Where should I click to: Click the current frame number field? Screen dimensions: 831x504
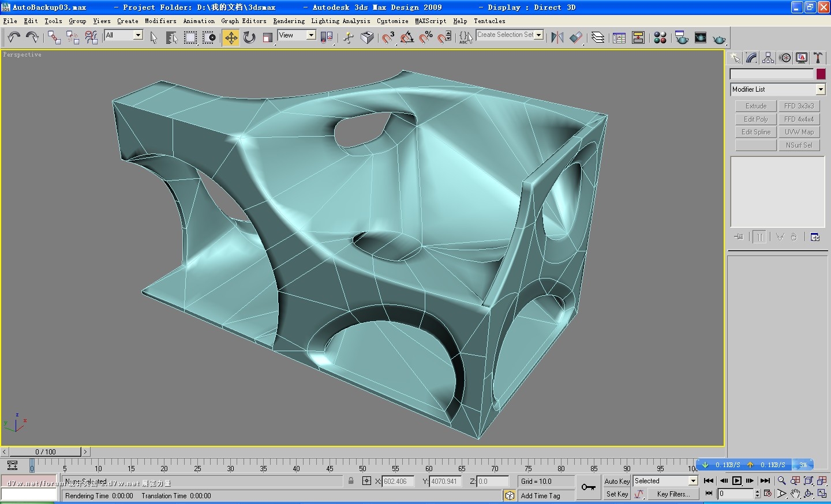(736, 494)
